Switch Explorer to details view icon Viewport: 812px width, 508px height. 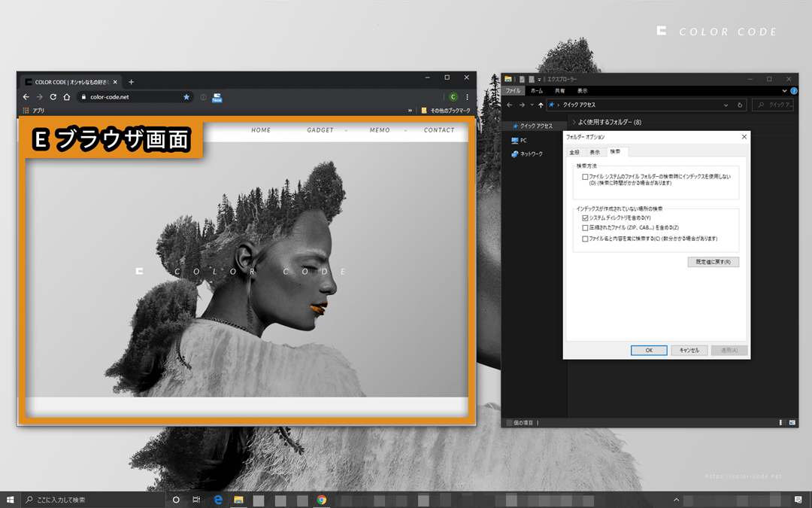click(783, 422)
